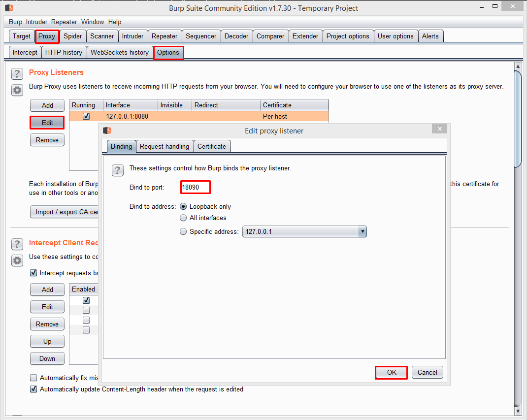Switch to the Spider tab
Image resolution: width=527 pixels, height=420 pixels.
pos(72,36)
